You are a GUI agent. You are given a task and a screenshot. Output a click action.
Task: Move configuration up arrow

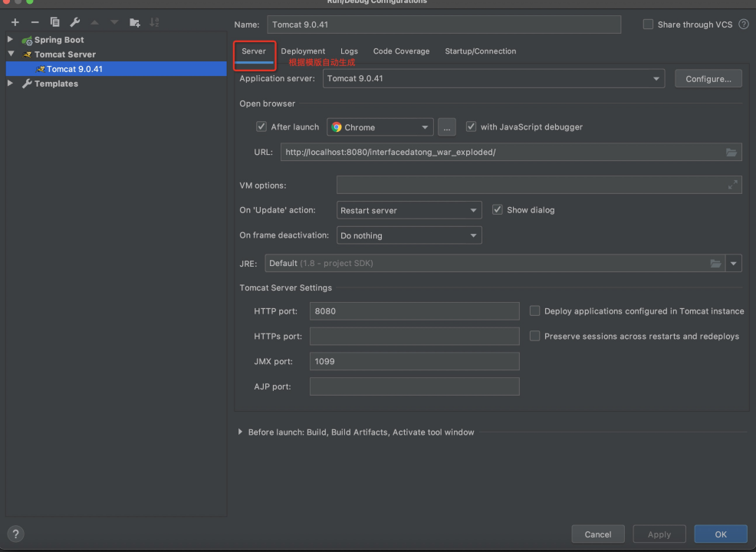[94, 22]
